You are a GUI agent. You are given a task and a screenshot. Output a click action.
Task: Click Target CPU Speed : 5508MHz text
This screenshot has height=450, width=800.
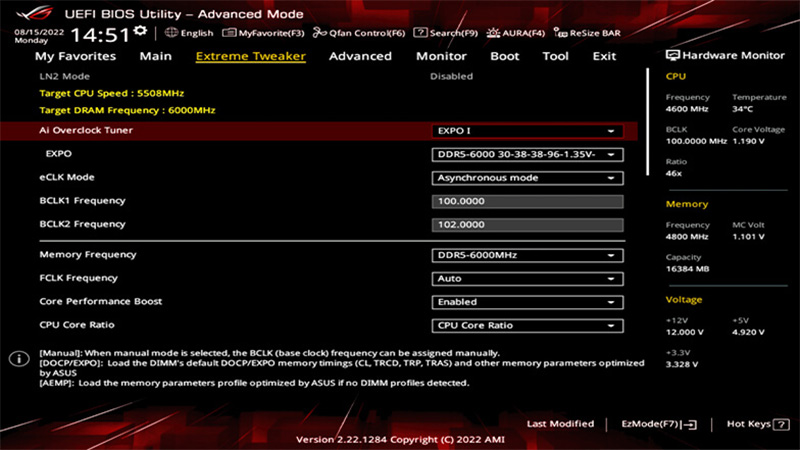pos(112,93)
